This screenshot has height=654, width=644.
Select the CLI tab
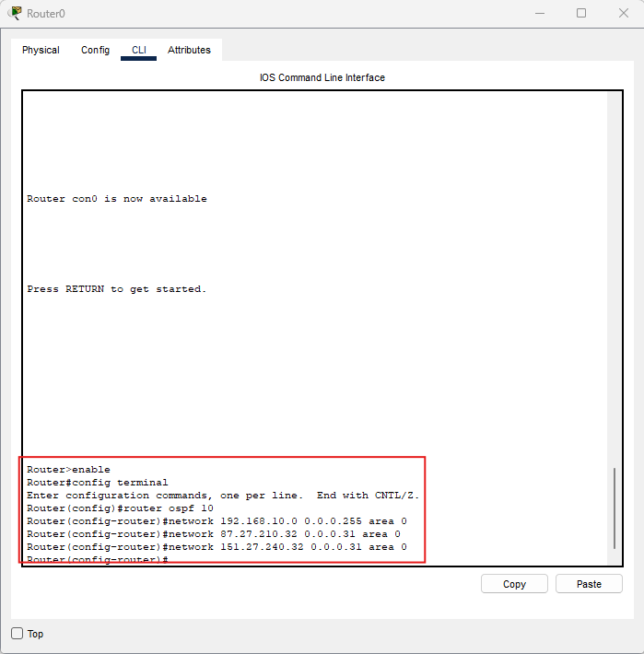138,50
